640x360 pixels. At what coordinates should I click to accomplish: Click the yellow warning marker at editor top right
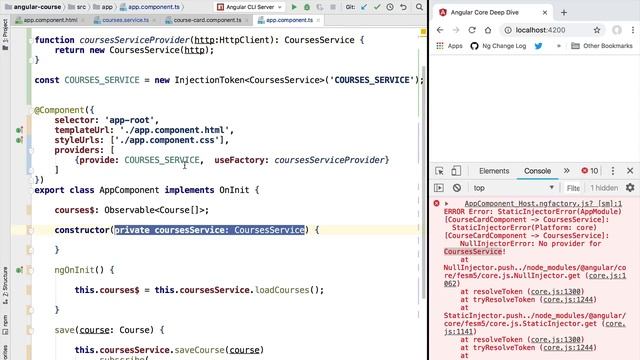(x=423, y=31)
